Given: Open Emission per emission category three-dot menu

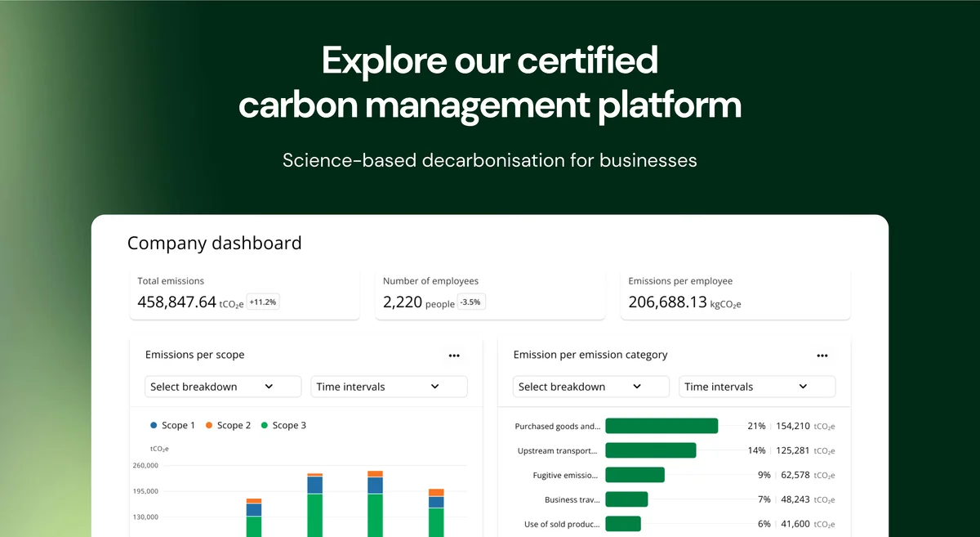Looking at the screenshot, I should click(x=822, y=356).
